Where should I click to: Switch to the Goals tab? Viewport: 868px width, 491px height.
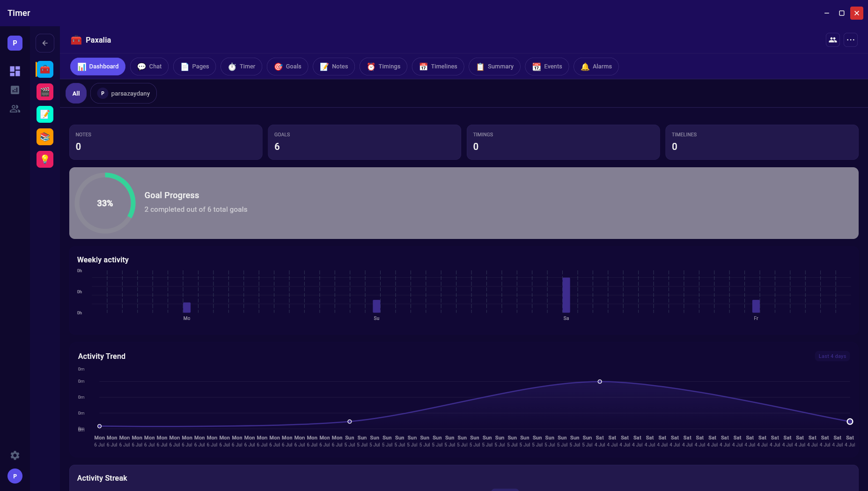[x=287, y=67]
